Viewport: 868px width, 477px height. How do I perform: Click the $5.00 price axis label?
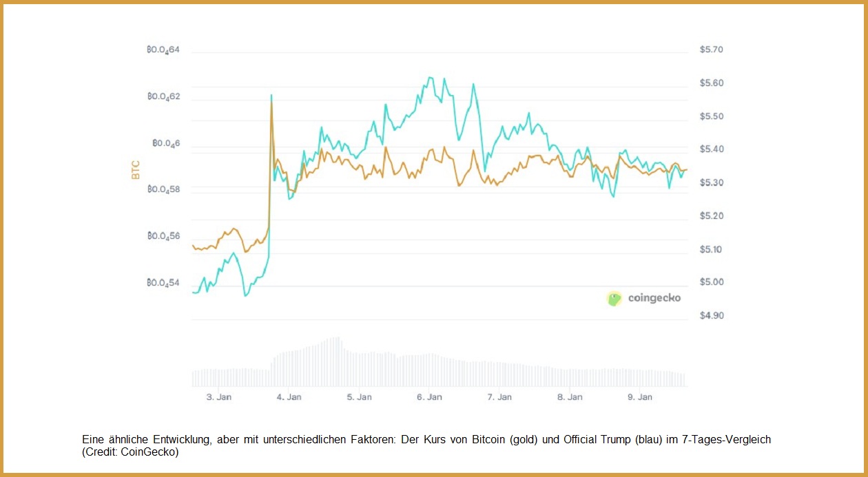click(711, 282)
